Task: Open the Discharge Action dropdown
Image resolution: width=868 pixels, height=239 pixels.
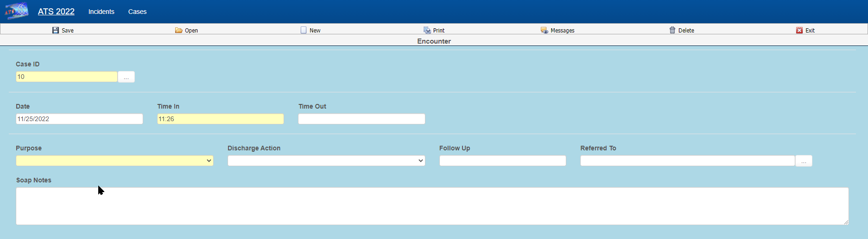Action: (326, 161)
